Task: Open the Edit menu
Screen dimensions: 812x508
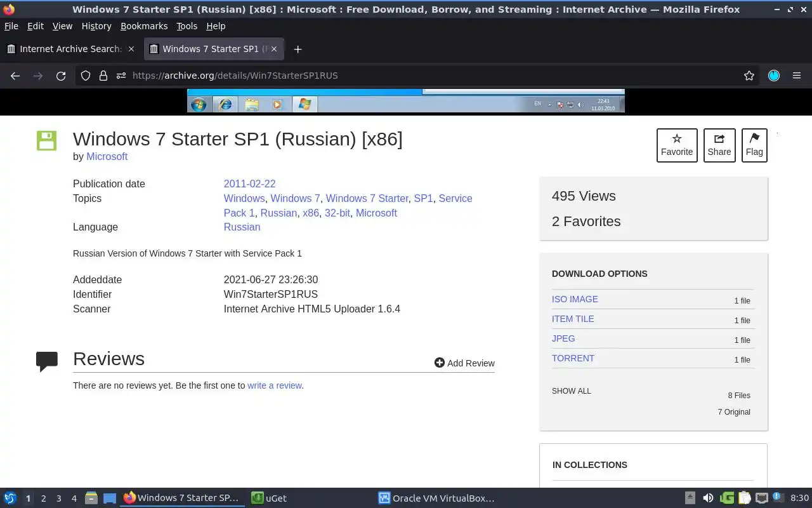Action: pyautogui.click(x=36, y=26)
